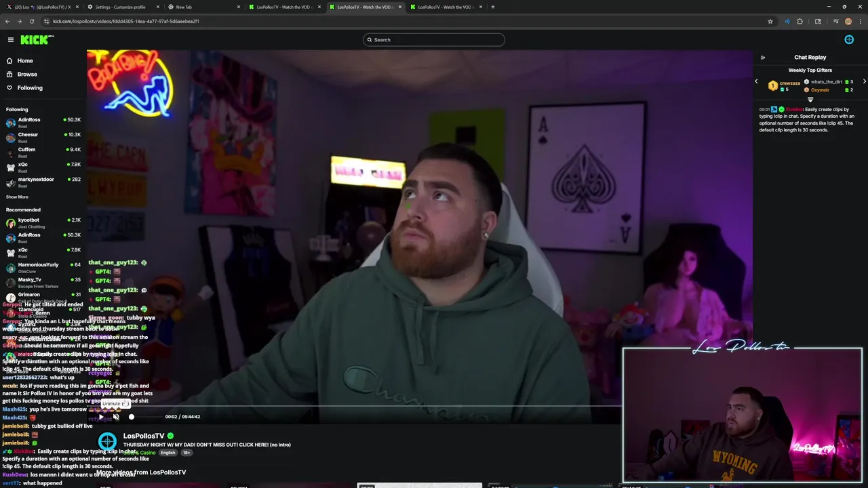Screen dimensions: 868x488
Task: Click crewzaza in Weekly Top Gifters
Action: coord(790,83)
